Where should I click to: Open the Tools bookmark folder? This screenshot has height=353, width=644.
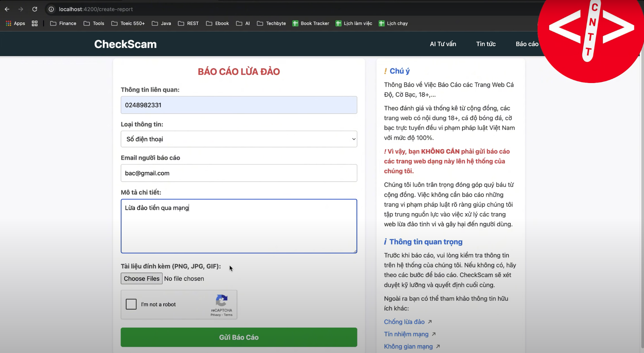(x=94, y=23)
